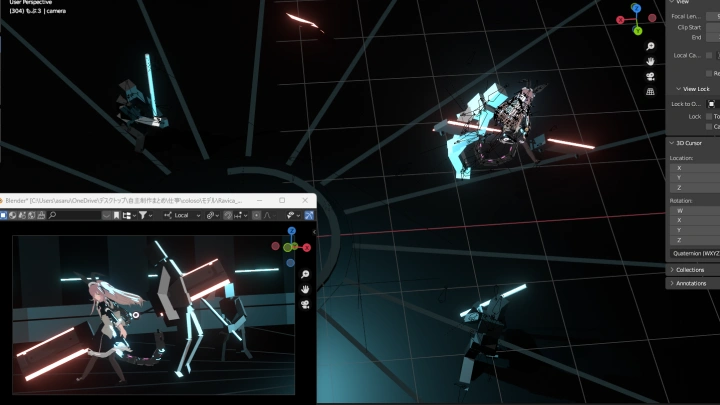This screenshot has height=405, width=720.
Task: Select the material sphere shading icon in small window
Action: click(x=13, y=215)
